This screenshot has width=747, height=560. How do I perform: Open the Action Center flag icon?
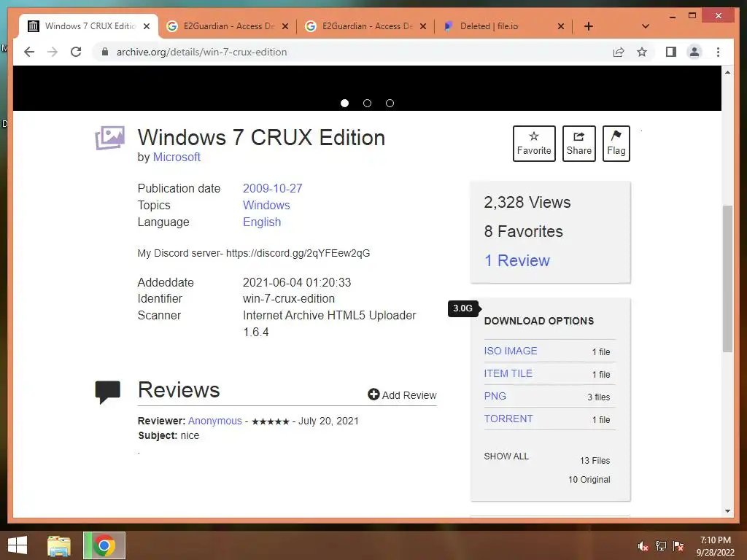(x=678, y=546)
